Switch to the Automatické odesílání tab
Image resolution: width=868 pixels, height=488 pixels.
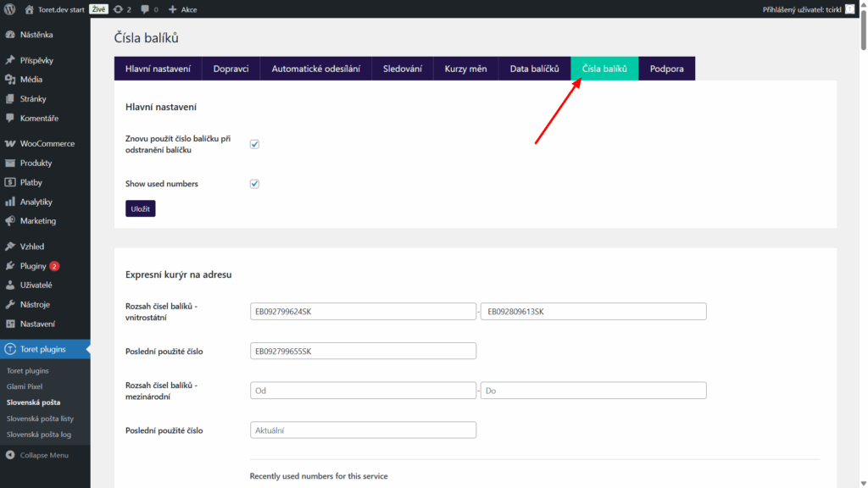click(x=315, y=69)
